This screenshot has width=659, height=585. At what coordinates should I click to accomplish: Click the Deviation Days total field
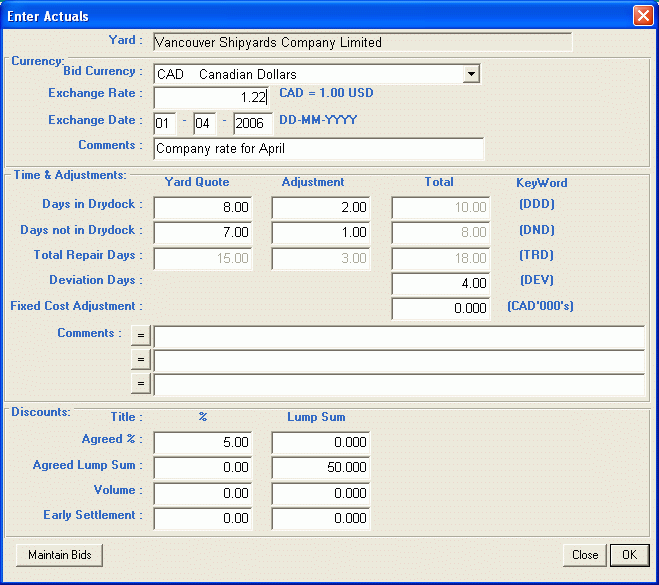pos(440,284)
